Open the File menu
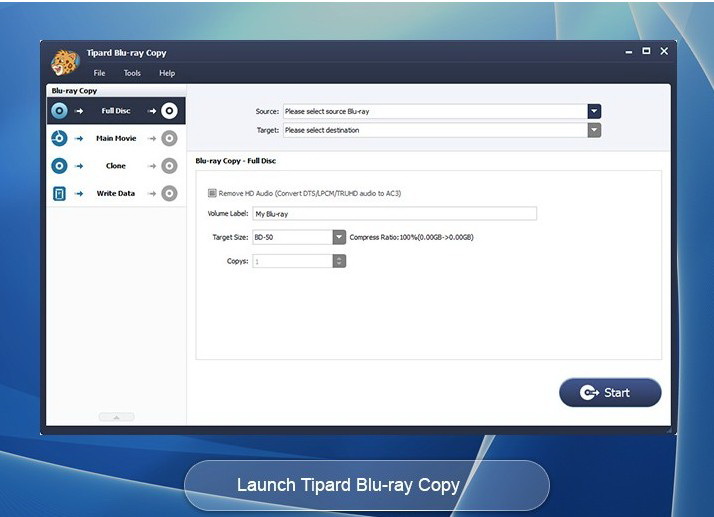Viewport: 714px width, 517px height. (99, 73)
